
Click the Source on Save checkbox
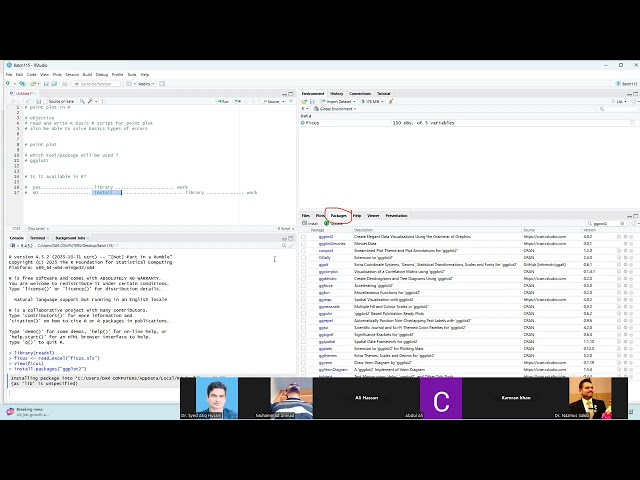pos(45,101)
